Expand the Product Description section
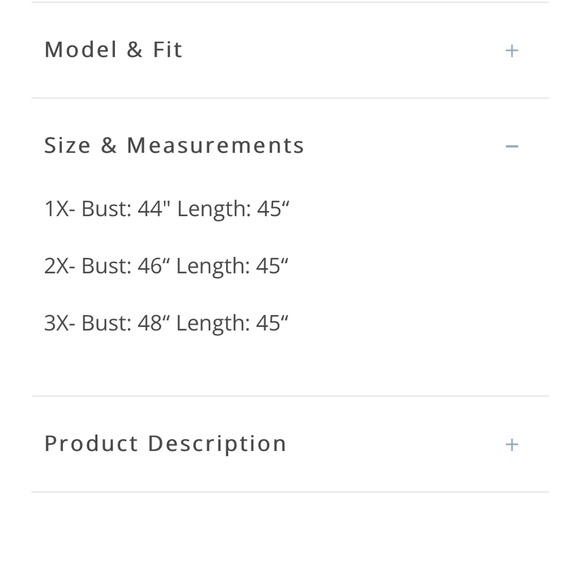This screenshot has height=580, width=580. pos(290,444)
